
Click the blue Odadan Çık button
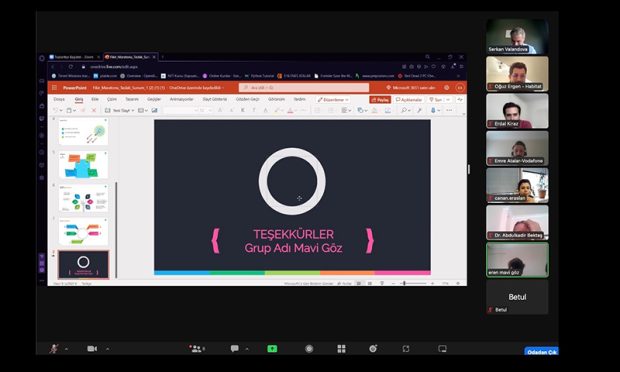point(541,351)
